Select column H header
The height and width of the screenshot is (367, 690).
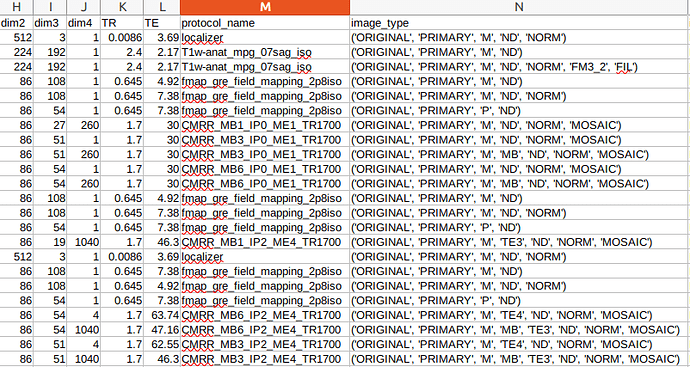pyautogui.click(x=17, y=7)
